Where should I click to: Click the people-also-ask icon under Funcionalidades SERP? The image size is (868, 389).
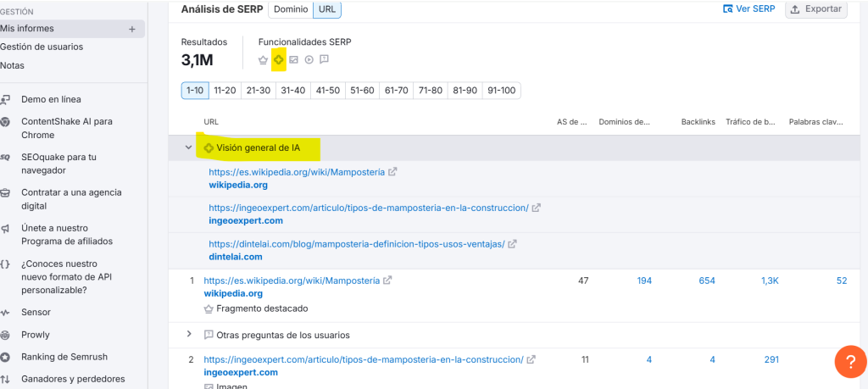[x=324, y=59]
